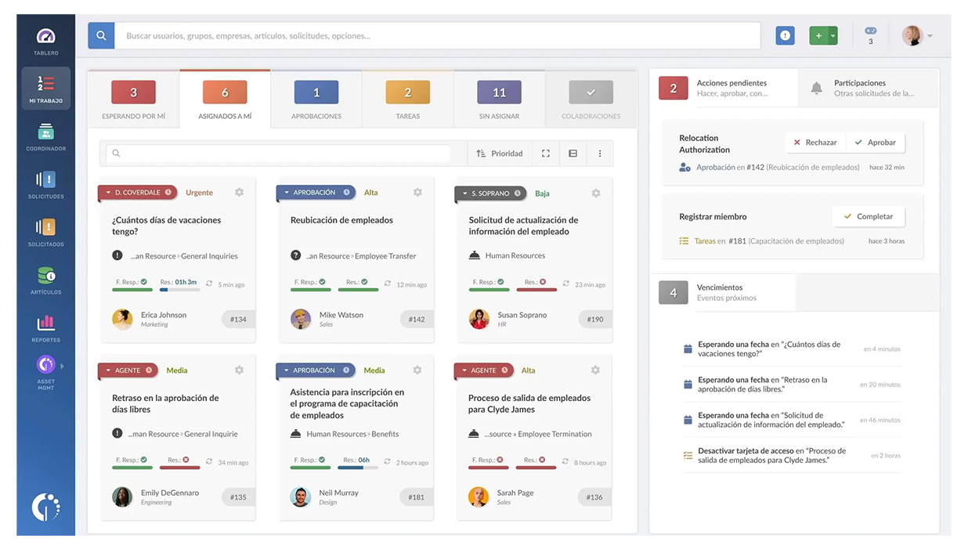Click the green plus create button
The height and width of the screenshot is (560, 968).
coord(818,35)
